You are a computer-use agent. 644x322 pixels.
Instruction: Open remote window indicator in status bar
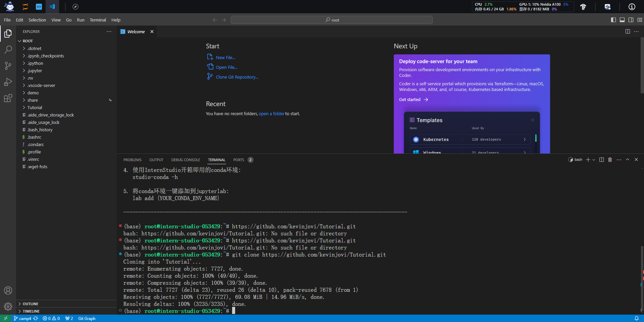tap(5, 318)
